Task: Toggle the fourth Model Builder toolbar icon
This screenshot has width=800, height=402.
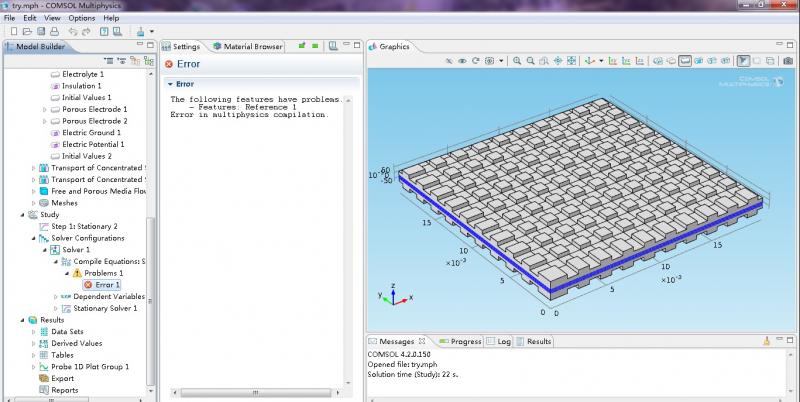Action: (x=148, y=61)
